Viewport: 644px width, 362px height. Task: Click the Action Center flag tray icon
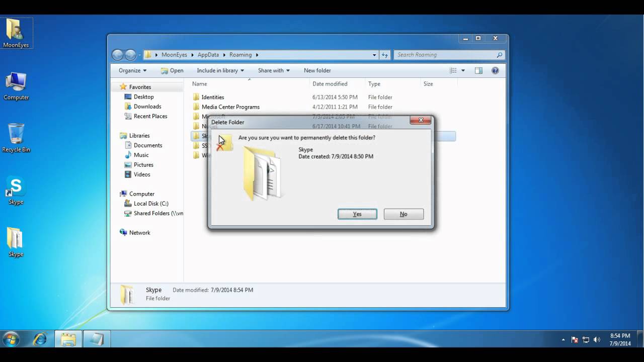[x=575, y=340]
